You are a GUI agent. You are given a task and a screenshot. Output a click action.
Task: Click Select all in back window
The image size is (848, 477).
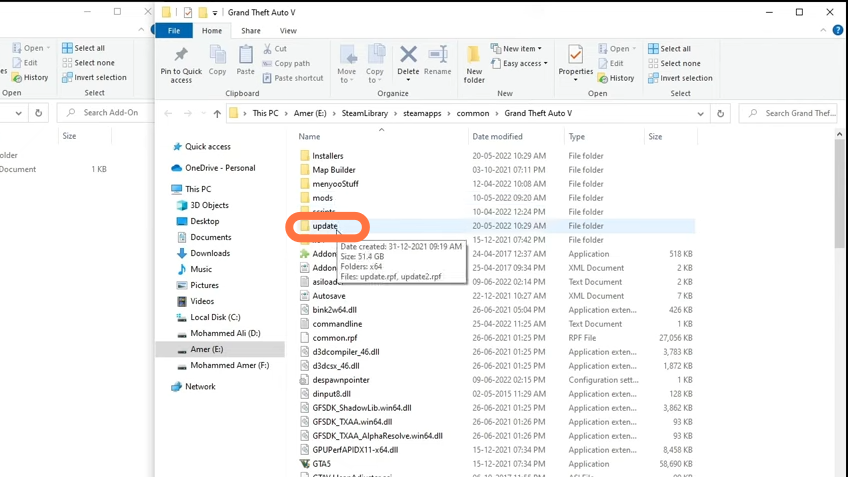pyautogui.click(x=83, y=48)
